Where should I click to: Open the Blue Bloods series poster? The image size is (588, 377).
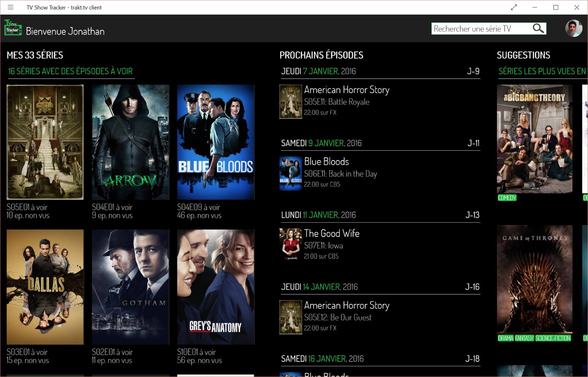216,142
